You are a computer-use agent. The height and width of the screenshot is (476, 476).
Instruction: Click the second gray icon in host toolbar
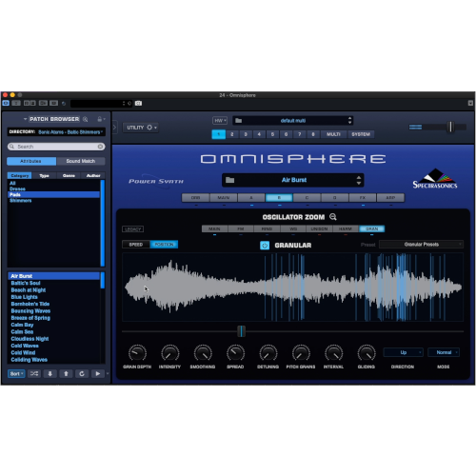coord(16,104)
